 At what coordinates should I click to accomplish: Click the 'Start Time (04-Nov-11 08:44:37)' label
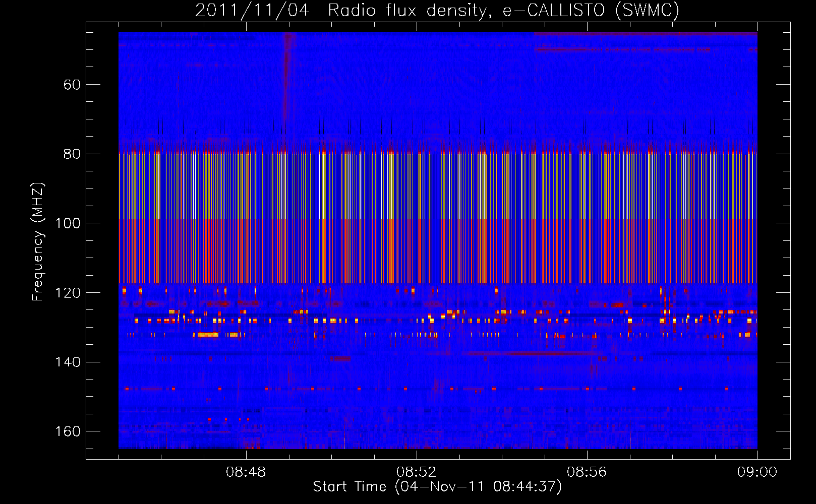tap(437, 487)
